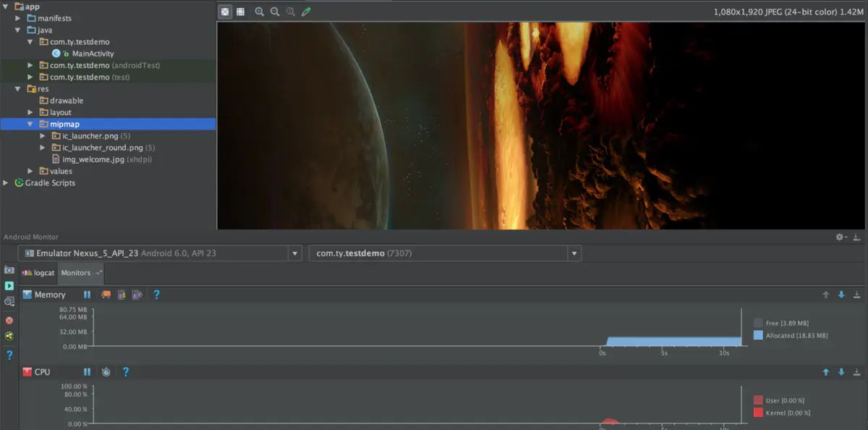Dump the Java heap in Memory monitor

(122, 295)
